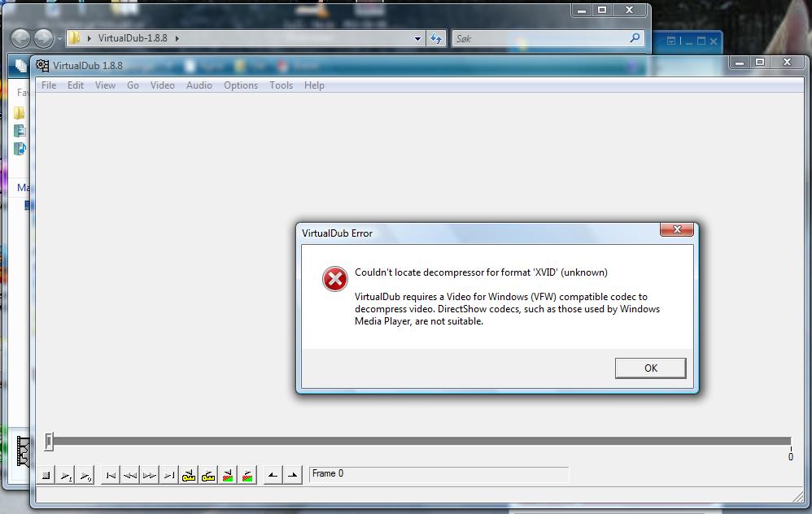Click the gray timeline track
Image resolution: width=812 pixels, height=514 pixels.
click(422, 441)
